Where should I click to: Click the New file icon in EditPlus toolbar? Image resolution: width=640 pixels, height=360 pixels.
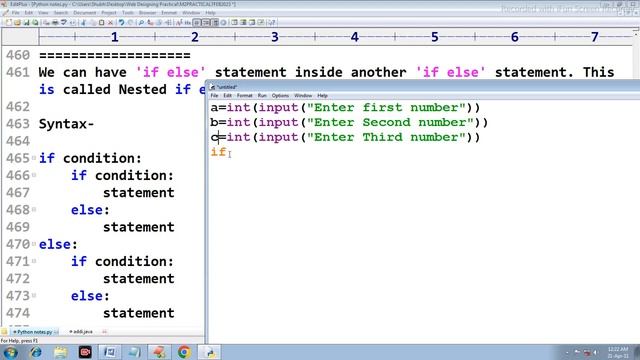(9, 22)
